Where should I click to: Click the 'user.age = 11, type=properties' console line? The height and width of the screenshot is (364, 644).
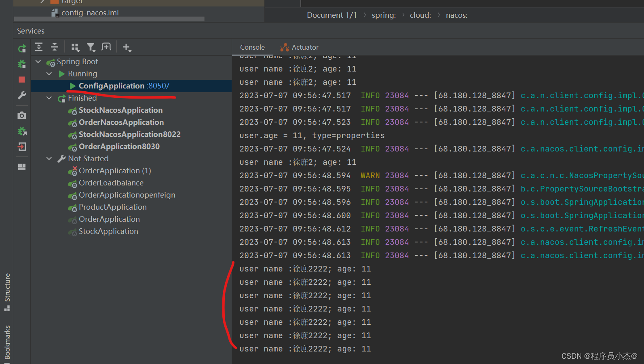coord(312,135)
